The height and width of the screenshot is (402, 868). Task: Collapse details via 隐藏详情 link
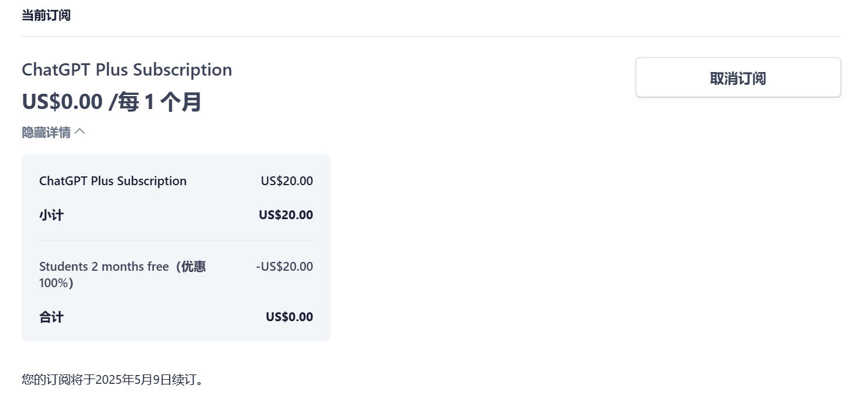pos(46,132)
